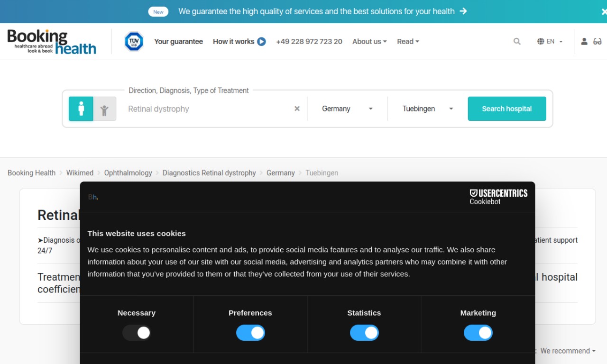Toggle the Statistics cookie switch
607x364 pixels.
pos(364,333)
